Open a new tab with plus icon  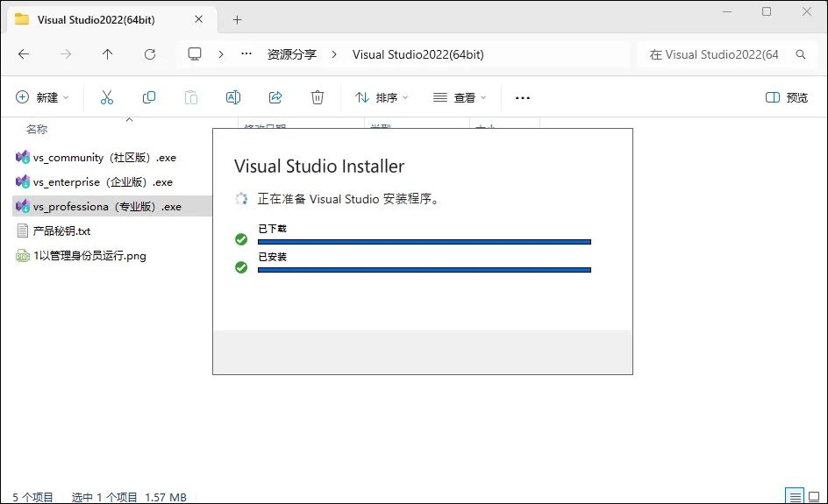pyautogui.click(x=237, y=20)
